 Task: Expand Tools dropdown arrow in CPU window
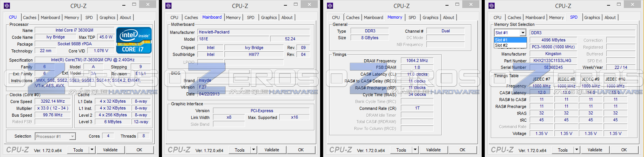tap(92, 150)
